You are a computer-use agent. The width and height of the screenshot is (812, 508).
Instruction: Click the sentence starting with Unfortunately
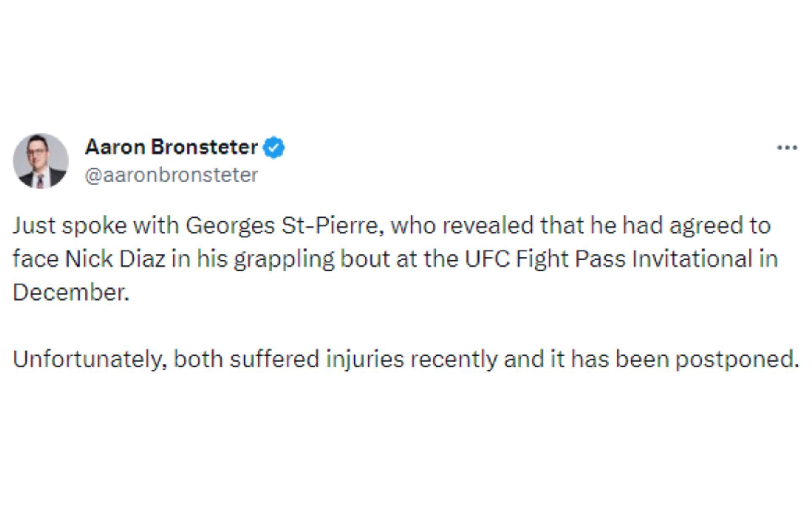[405, 359]
